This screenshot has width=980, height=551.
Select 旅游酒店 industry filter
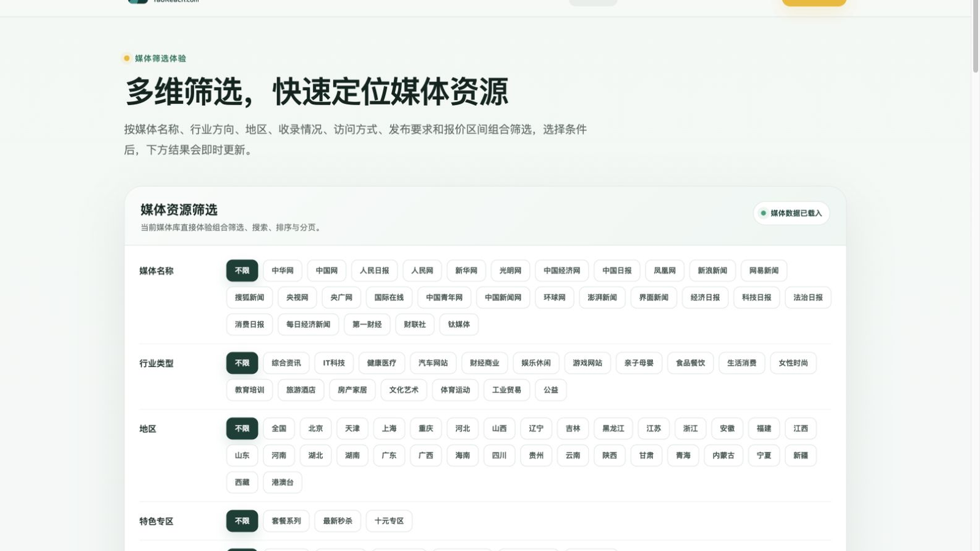tap(301, 390)
